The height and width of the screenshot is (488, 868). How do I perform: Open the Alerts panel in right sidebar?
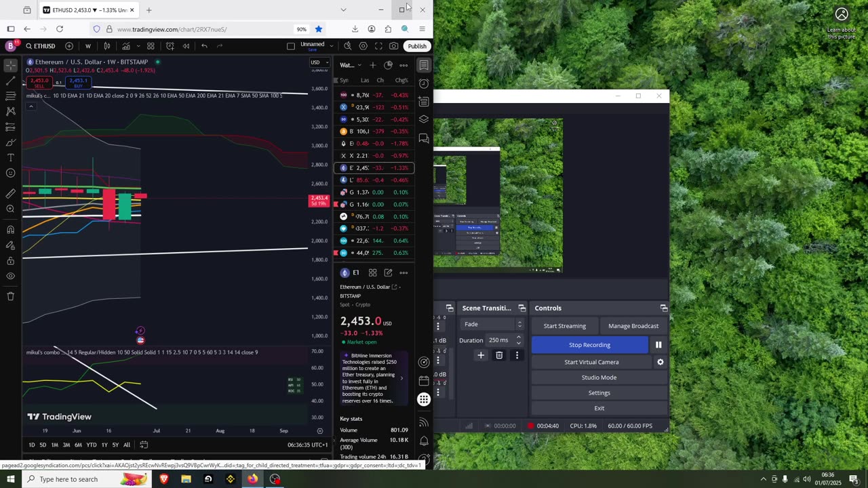(x=424, y=83)
